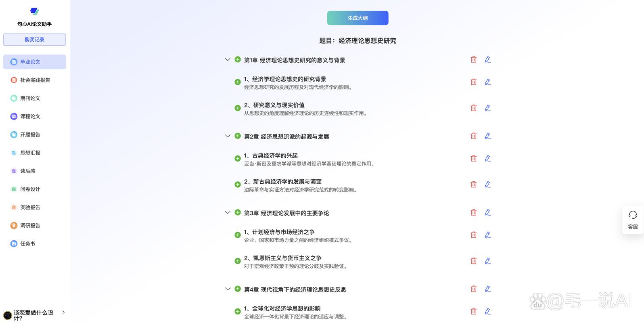Image resolution: width=644 pixels, height=323 pixels.
Task: Add item with plus beside 全球化对经济学思想的影响
Action: [x=238, y=311]
